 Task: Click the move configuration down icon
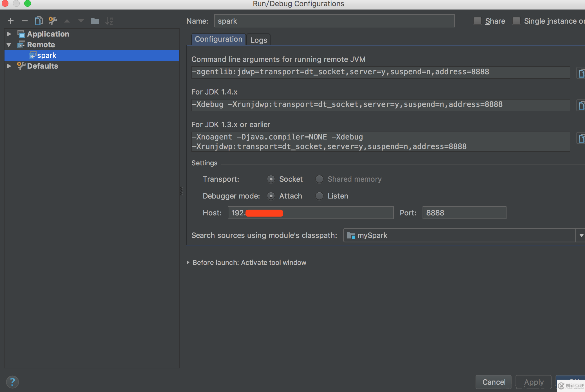point(80,21)
